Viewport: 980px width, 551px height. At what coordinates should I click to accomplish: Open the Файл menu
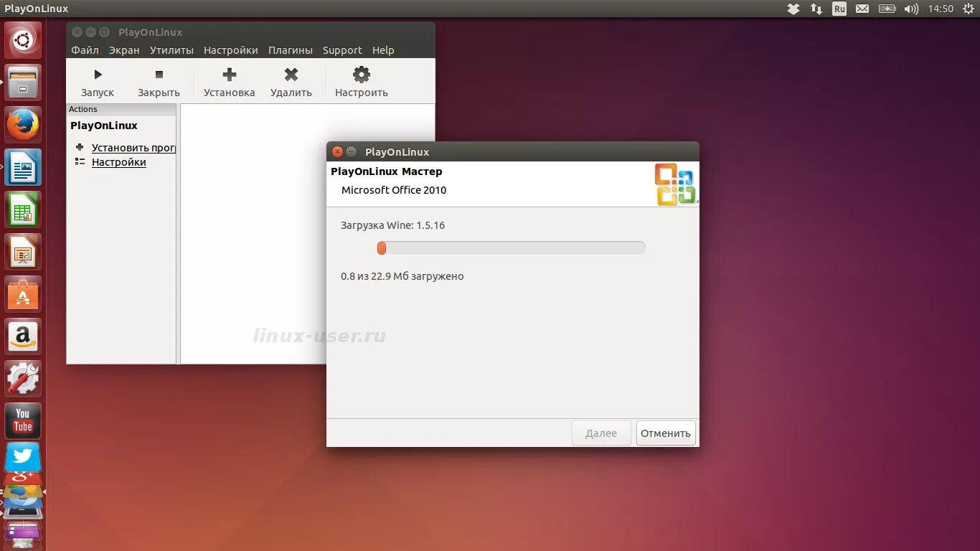click(85, 50)
